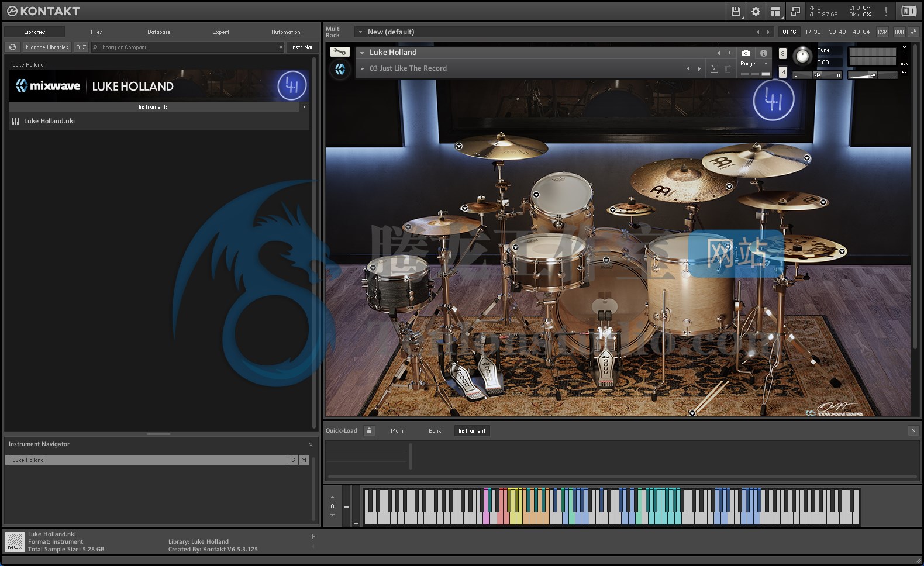
Task: Adjust the Tune knob
Action: [802, 56]
